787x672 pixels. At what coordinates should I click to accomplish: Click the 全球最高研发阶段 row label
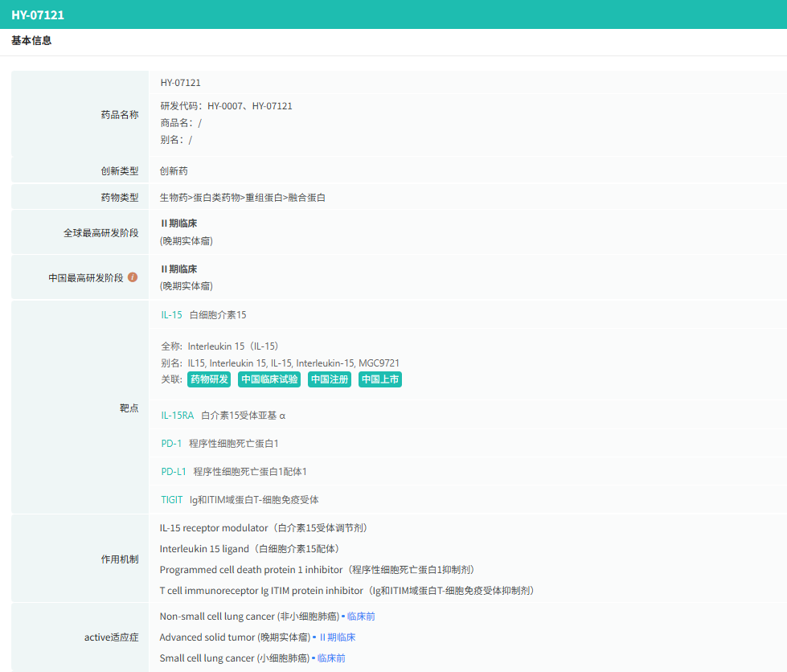pos(100,233)
